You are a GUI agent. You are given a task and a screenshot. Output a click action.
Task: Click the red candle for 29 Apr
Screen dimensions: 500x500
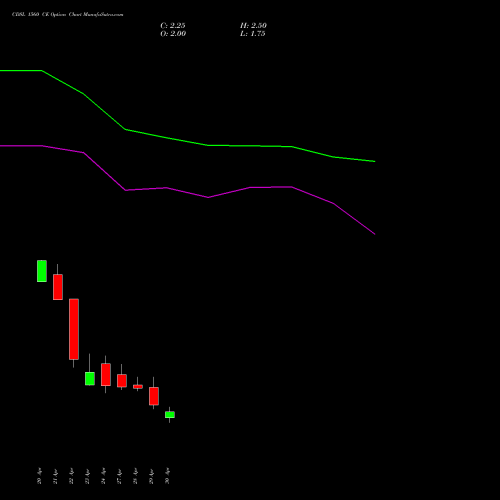tap(154, 396)
